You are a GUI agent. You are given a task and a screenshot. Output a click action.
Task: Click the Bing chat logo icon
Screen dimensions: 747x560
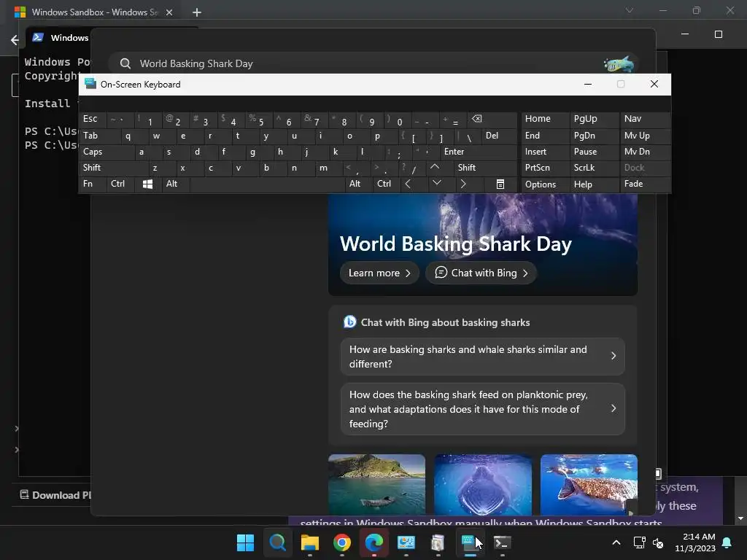coord(350,322)
